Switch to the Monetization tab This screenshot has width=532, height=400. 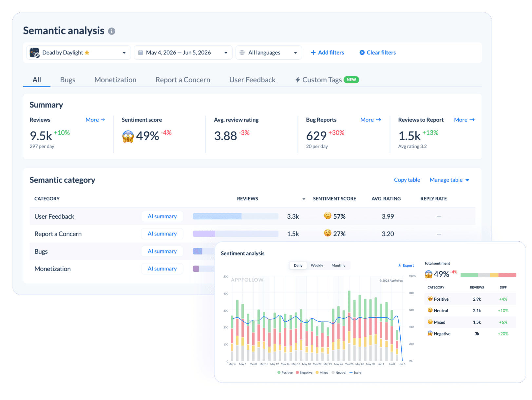point(115,80)
